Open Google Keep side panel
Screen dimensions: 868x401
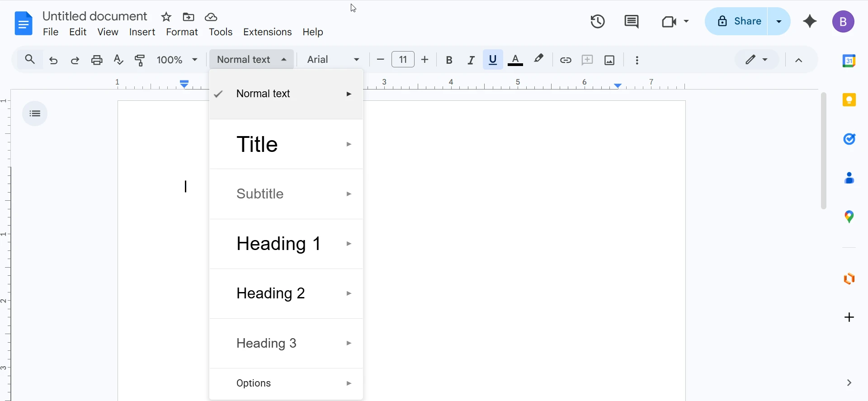coord(849,100)
